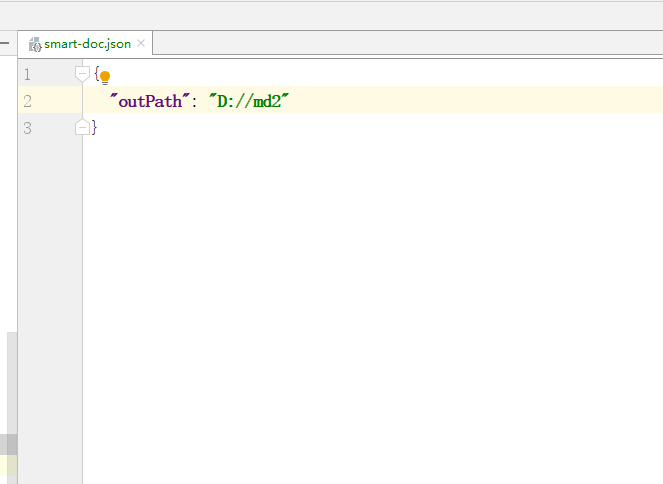This screenshot has height=484, width=663.
Task: Click line number 3 in the gutter
Action: click(x=26, y=128)
